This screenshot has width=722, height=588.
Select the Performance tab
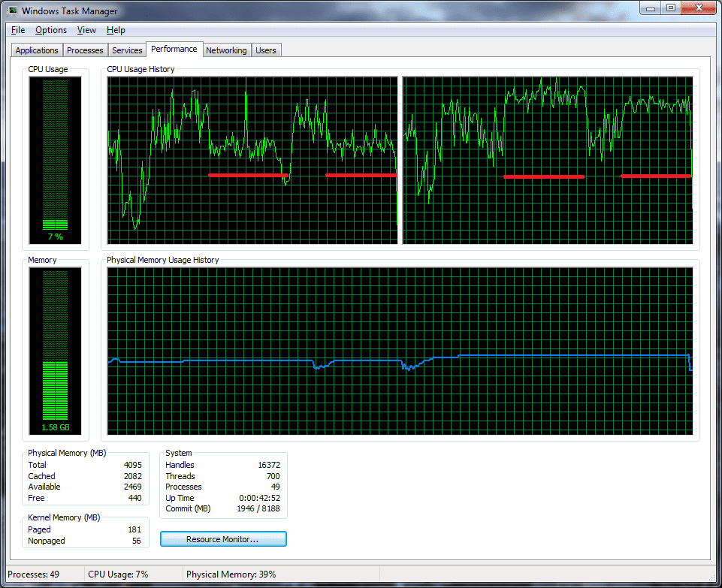click(174, 49)
